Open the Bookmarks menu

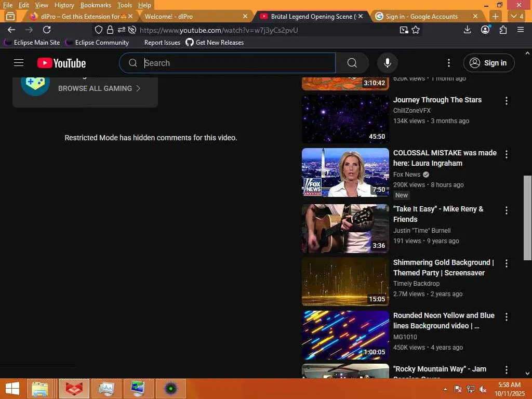pos(96,5)
